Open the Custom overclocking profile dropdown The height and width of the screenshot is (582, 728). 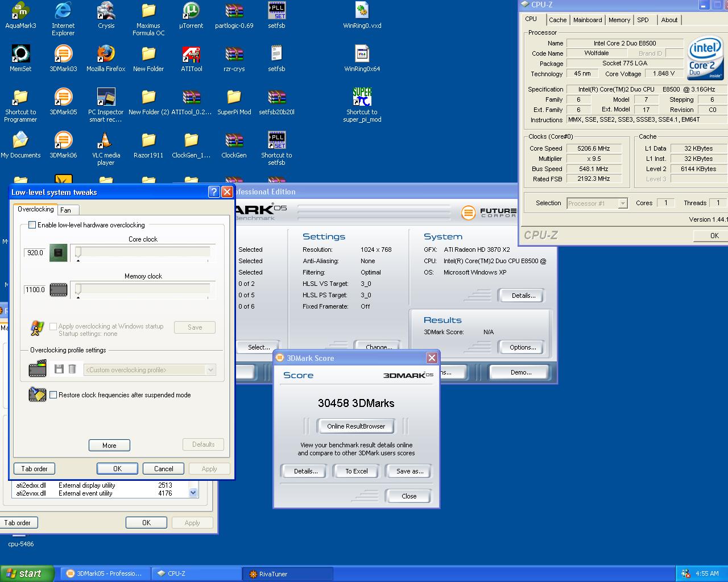click(x=210, y=370)
